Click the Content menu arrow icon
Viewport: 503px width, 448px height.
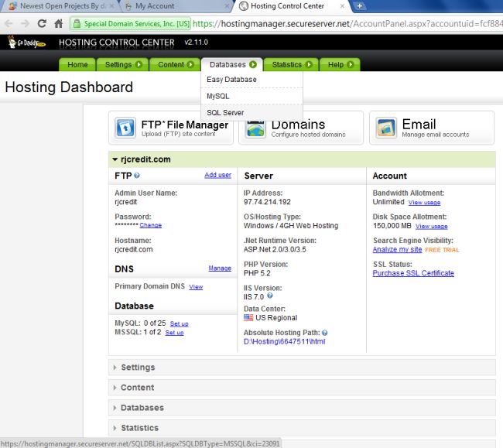[190, 64]
